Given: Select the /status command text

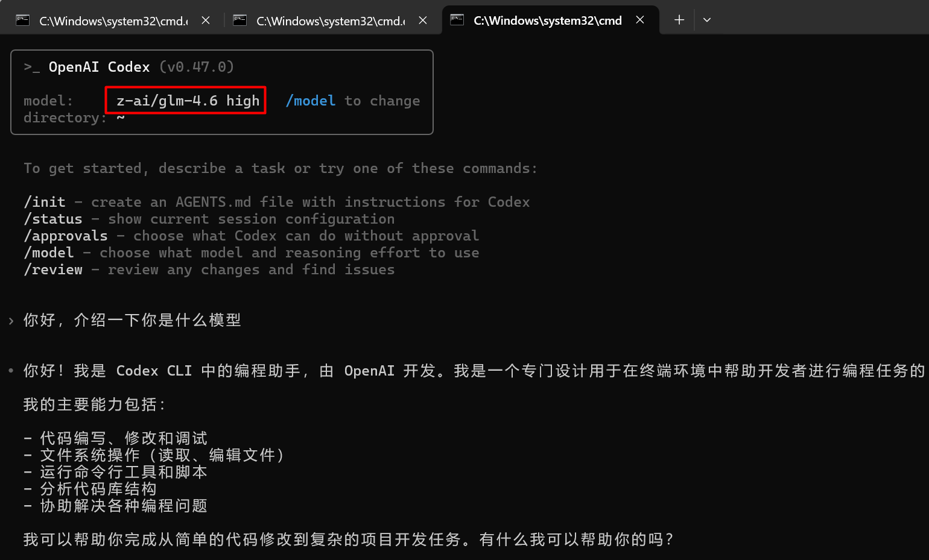Looking at the screenshot, I should click(52, 219).
